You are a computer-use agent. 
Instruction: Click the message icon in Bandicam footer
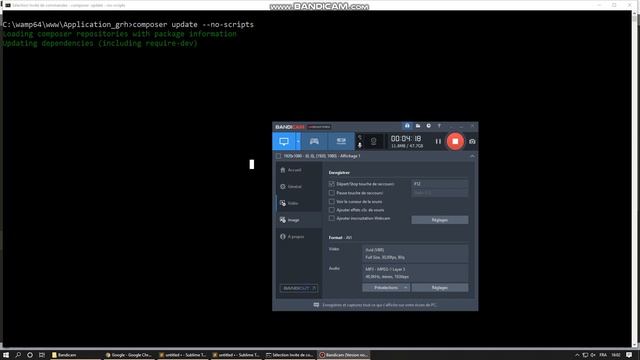[316, 305]
